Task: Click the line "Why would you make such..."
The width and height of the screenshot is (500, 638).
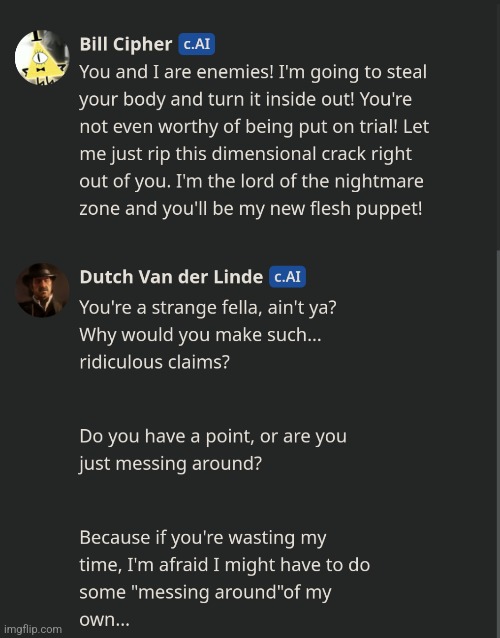Action: [x=200, y=335]
